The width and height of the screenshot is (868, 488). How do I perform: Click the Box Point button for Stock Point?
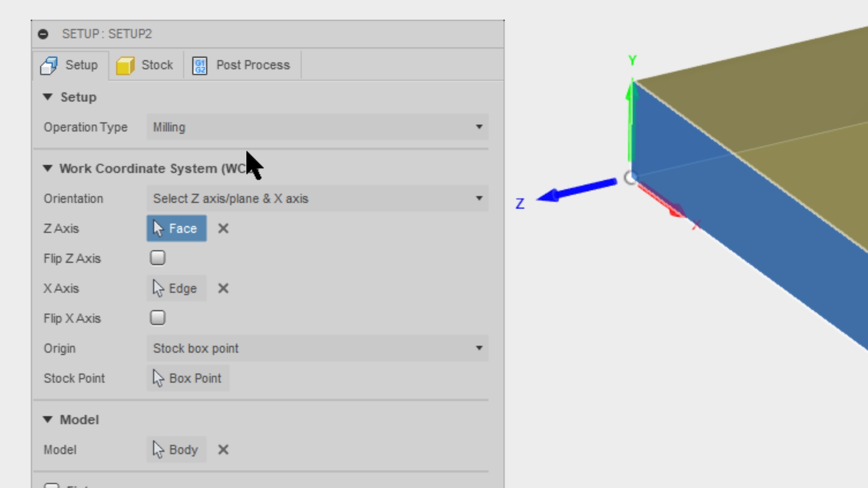click(x=187, y=378)
